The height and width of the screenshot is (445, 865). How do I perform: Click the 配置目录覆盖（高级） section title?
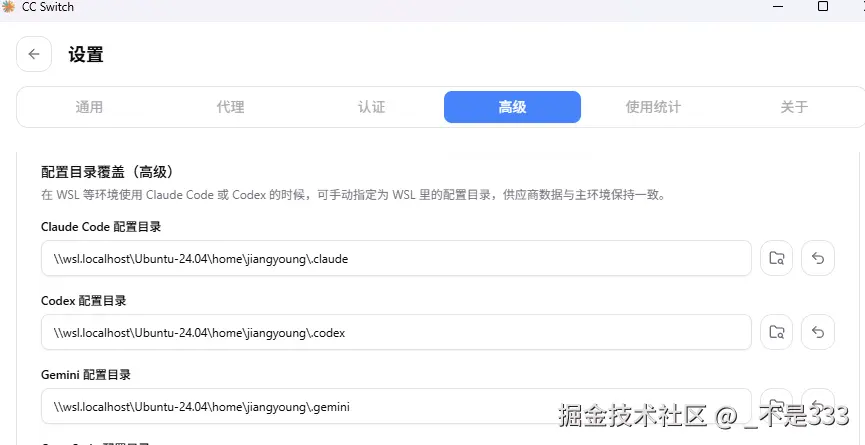[x=108, y=172]
